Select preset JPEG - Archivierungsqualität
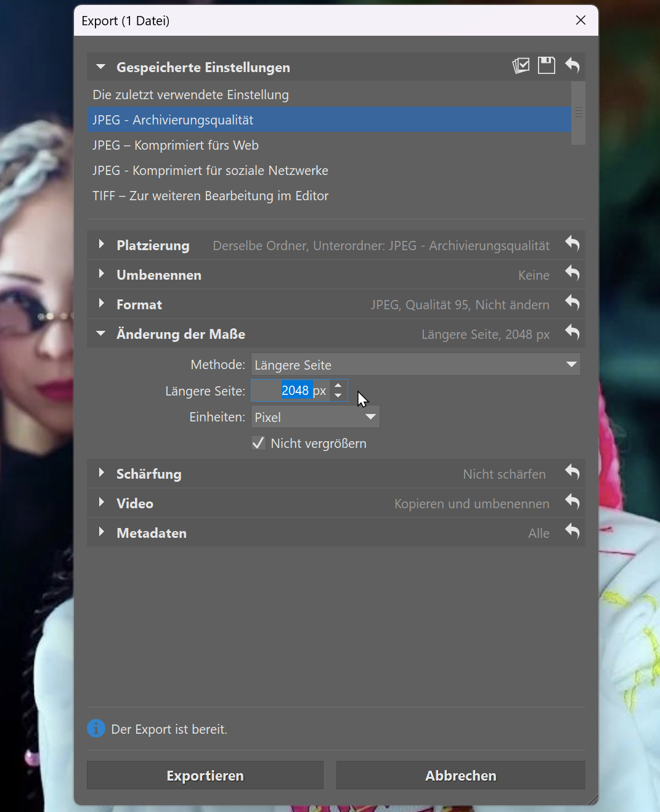The image size is (660, 812). [x=329, y=120]
